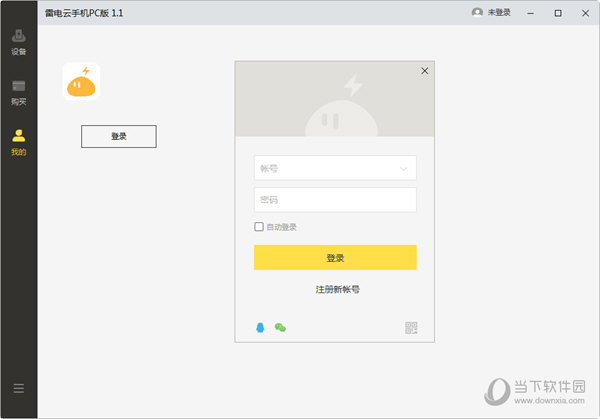This screenshot has height=419, width=600.
Task: Switch to QR code login
Action: [411, 328]
